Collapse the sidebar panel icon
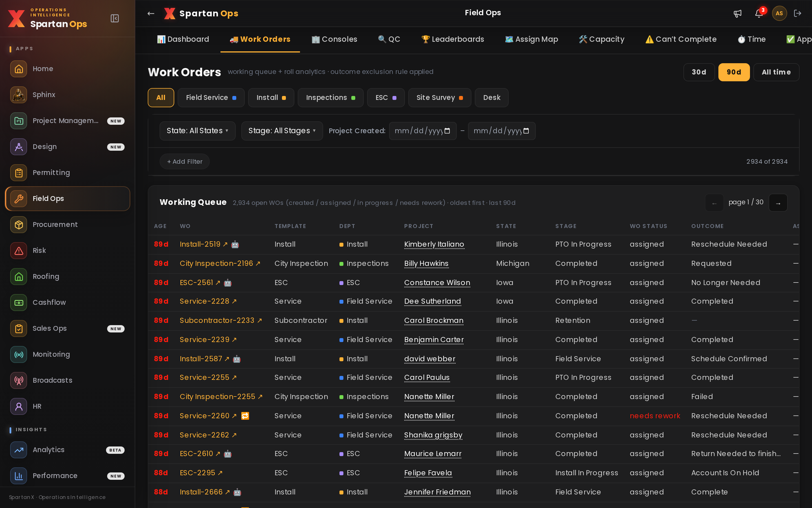The width and height of the screenshot is (812, 508). (x=115, y=18)
